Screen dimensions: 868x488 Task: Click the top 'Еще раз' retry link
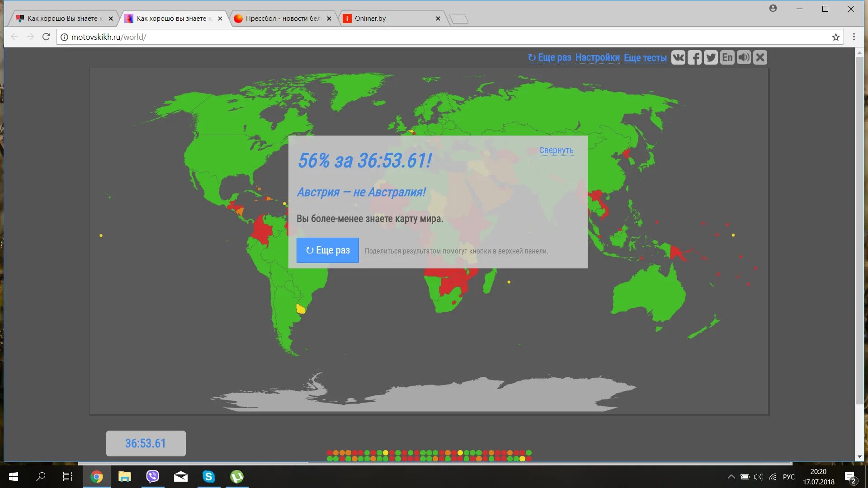[550, 57]
